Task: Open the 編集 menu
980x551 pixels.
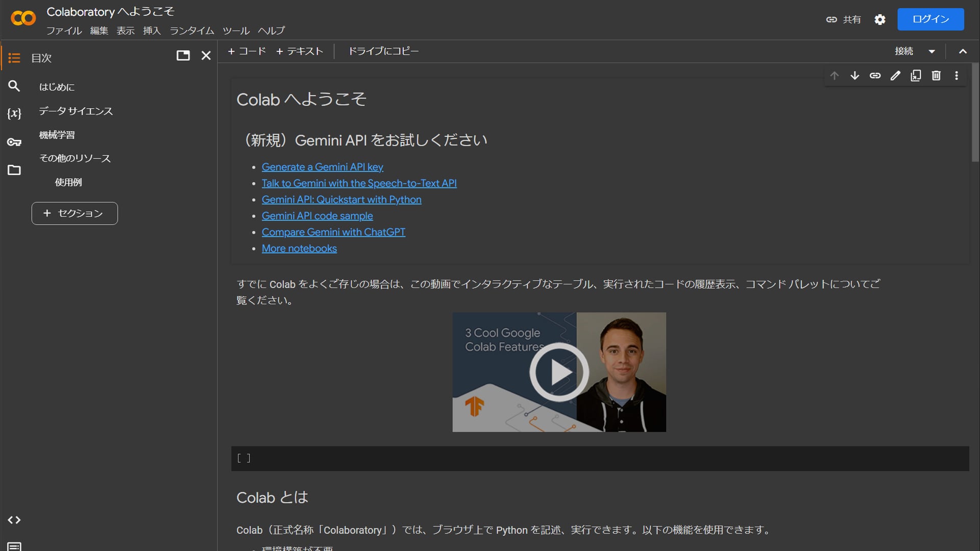Action: pyautogui.click(x=99, y=31)
